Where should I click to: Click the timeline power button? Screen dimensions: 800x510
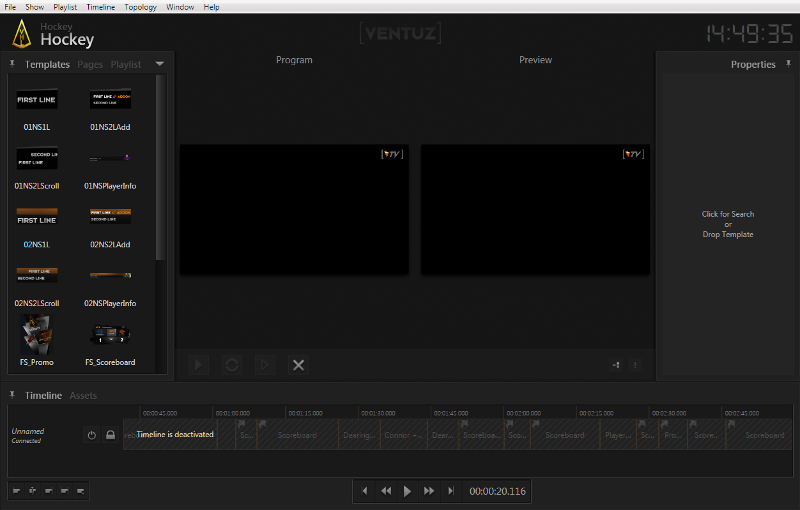(x=91, y=435)
